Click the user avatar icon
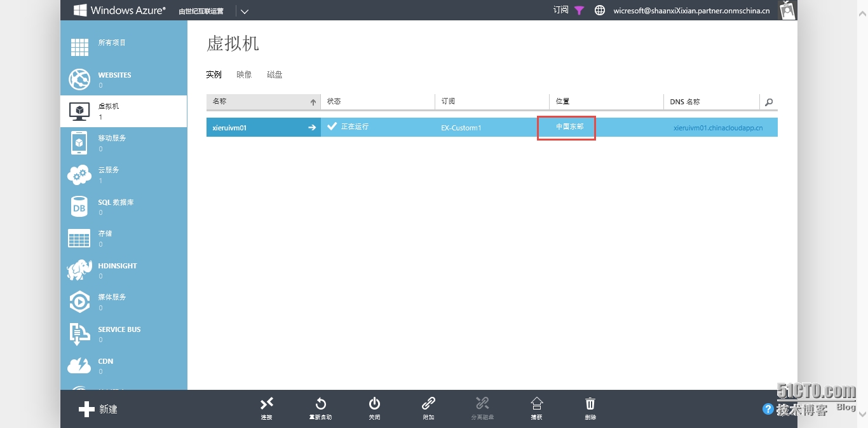 787,10
